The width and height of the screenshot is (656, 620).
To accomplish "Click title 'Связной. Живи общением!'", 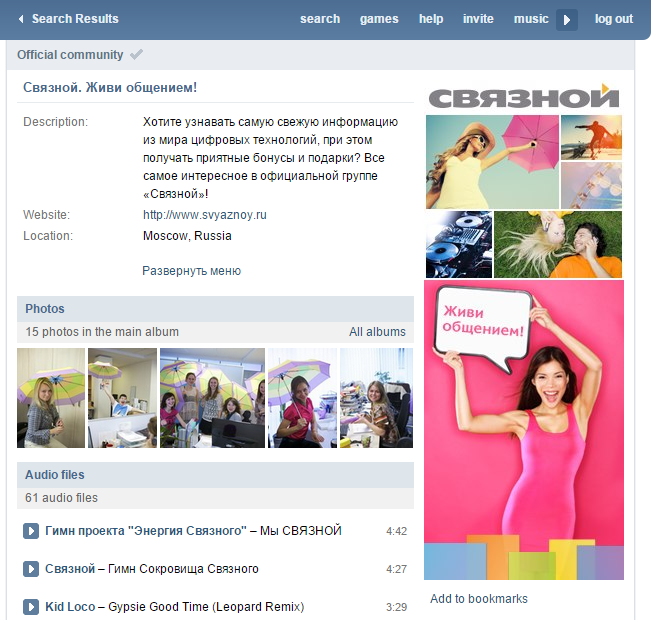I will [x=110, y=87].
